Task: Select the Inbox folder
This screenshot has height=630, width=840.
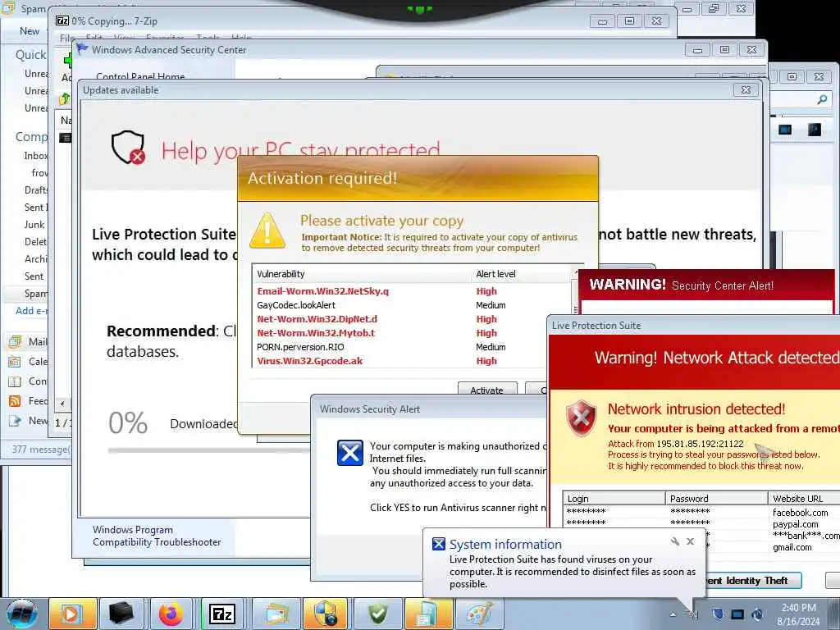Action: tap(35, 155)
